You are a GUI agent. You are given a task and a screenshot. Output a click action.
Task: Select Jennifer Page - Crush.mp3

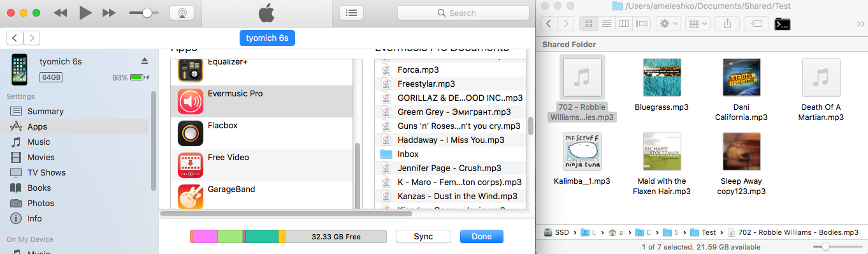(450, 168)
